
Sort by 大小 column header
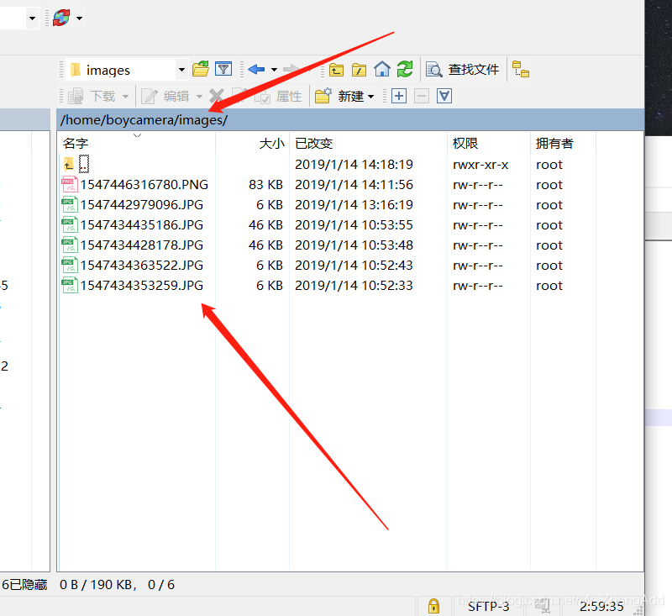point(253,143)
